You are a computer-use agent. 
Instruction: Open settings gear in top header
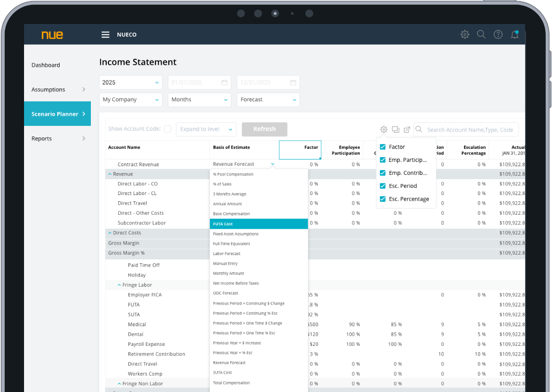point(465,35)
